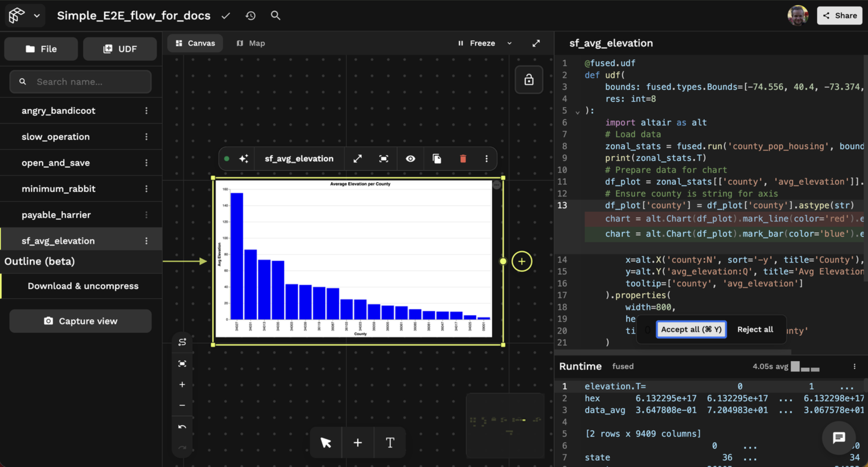Click the canvas zoom-in plus control
Screen dimensions: 868x467
(x=182, y=384)
